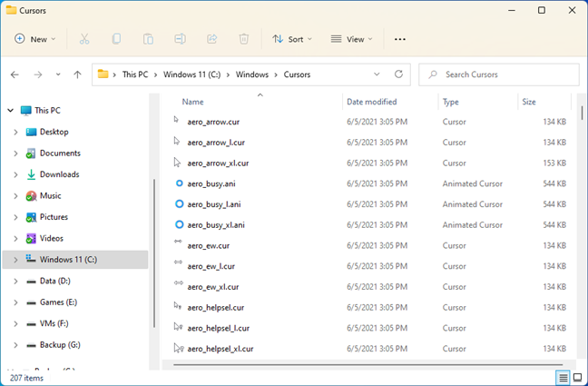Open the Sort options menu
Screen dimensions: 588x386
point(292,39)
